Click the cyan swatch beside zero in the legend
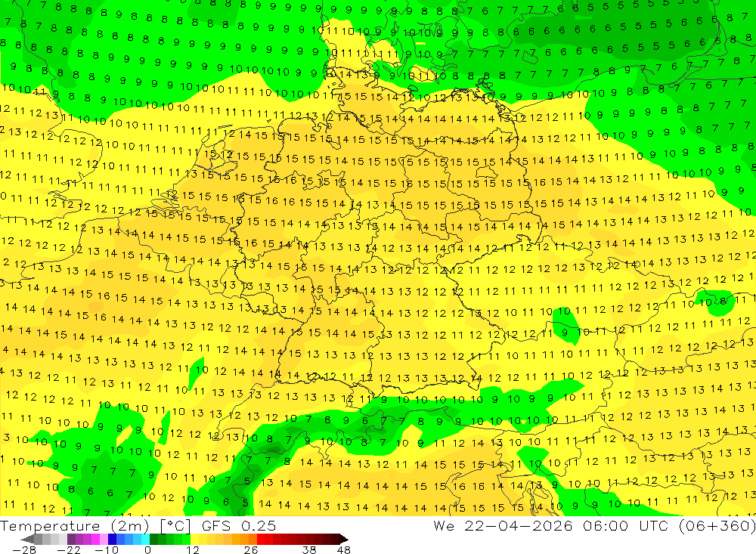This screenshot has height=554, width=756. [x=145, y=539]
